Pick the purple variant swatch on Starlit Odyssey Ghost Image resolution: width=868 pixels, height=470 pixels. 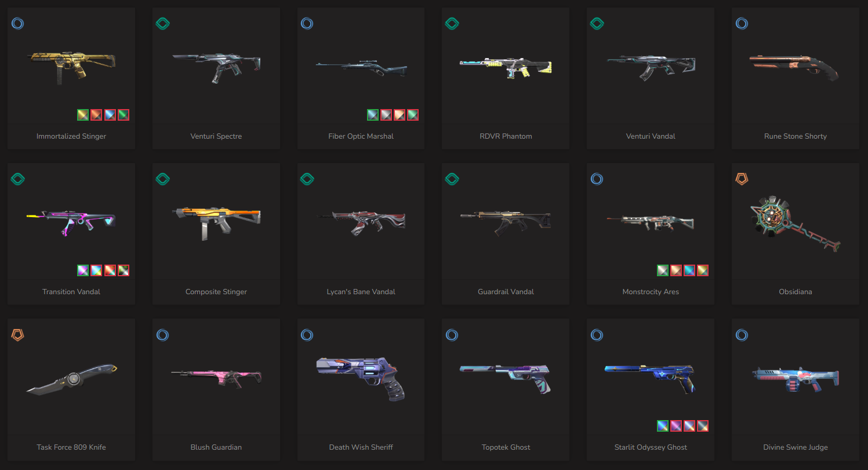[676, 426]
